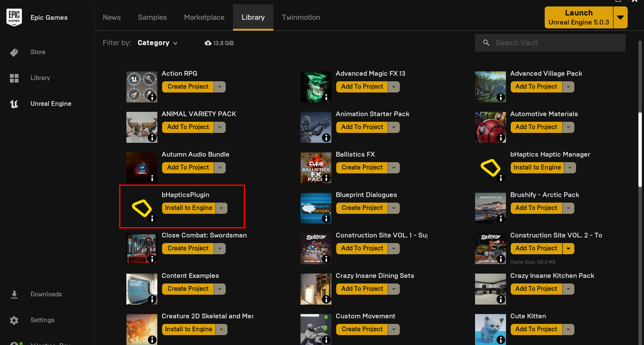Image resolution: width=644 pixels, height=345 pixels.
Task: Show info for Close Combat: Swordsman
Action: (152, 259)
